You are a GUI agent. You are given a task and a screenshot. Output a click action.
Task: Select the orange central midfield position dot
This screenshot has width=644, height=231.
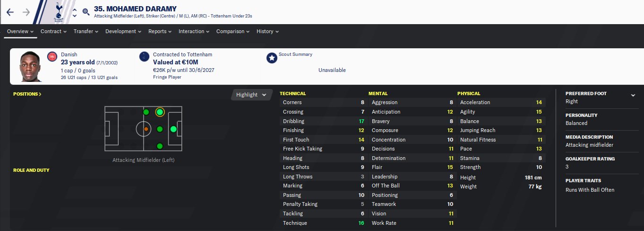[146, 129]
